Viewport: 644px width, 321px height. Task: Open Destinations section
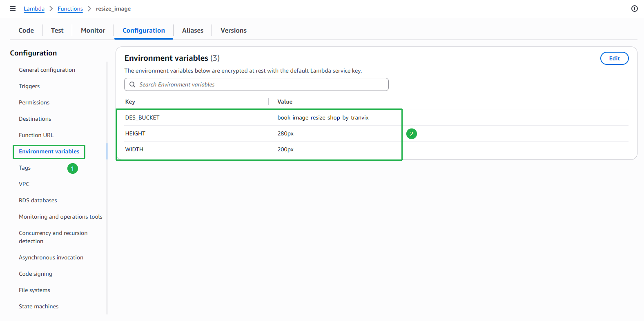coord(35,119)
